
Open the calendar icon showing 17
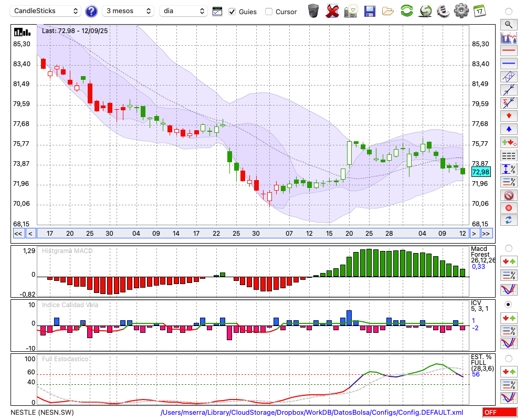point(479,11)
